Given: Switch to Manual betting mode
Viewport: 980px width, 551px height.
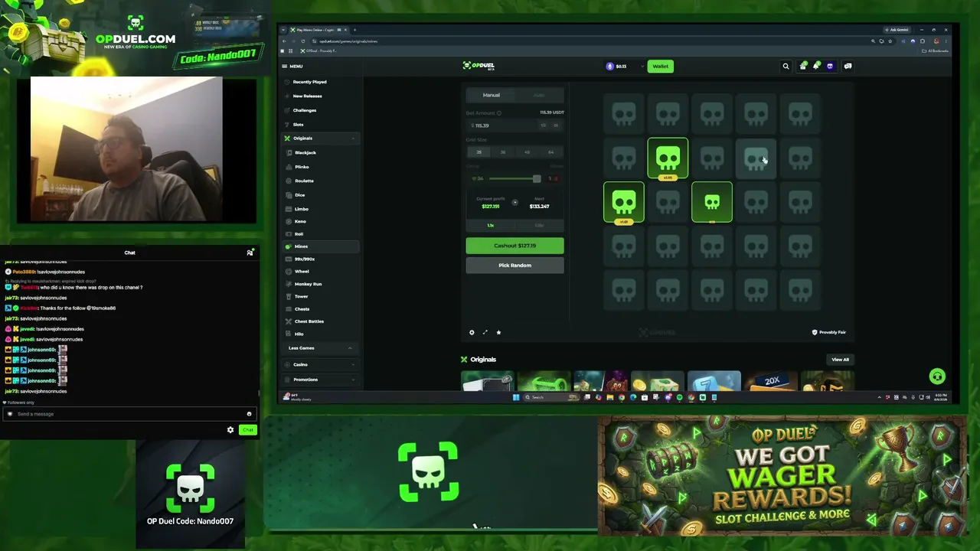Looking at the screenshot, I should point(492,95).
